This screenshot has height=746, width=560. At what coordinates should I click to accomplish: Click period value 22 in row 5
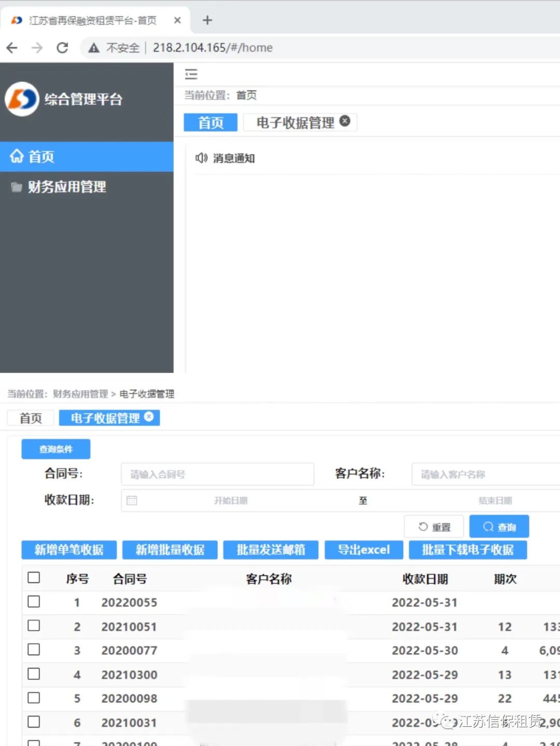(x=505, y=699)
